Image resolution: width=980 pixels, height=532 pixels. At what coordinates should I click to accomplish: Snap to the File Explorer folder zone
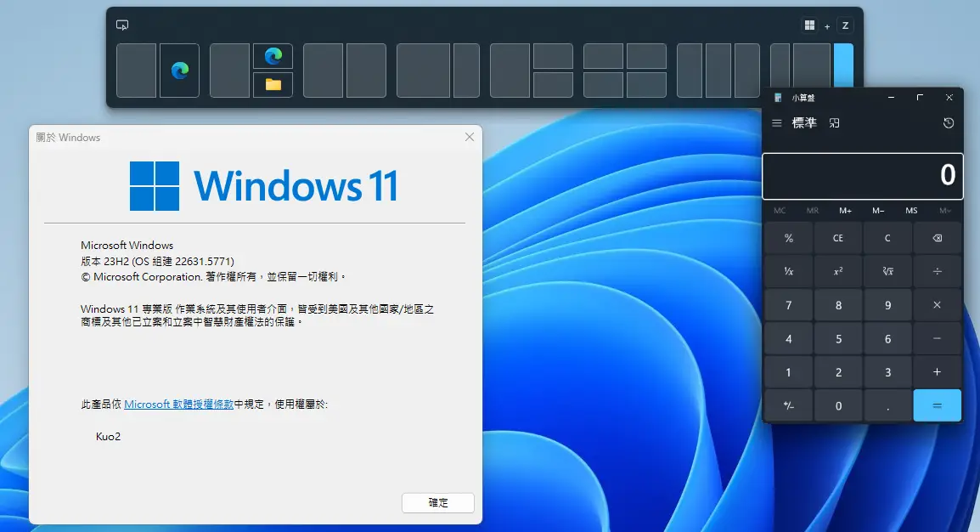[273, 84]
